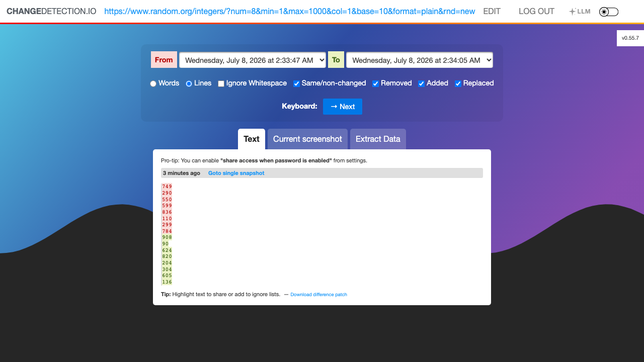Open the ChangeDetection.io home logo
This screenshot has height=362, width=644.
pos(51,11)
